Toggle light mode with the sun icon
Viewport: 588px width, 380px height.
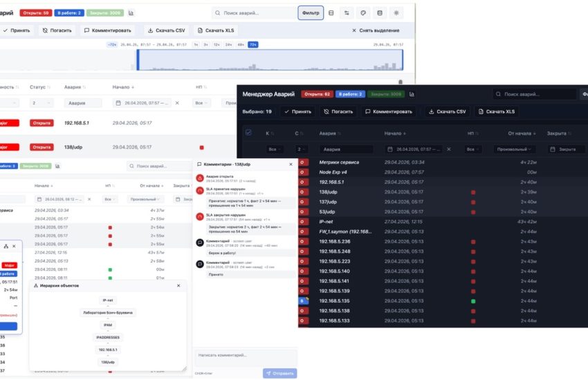396,12
